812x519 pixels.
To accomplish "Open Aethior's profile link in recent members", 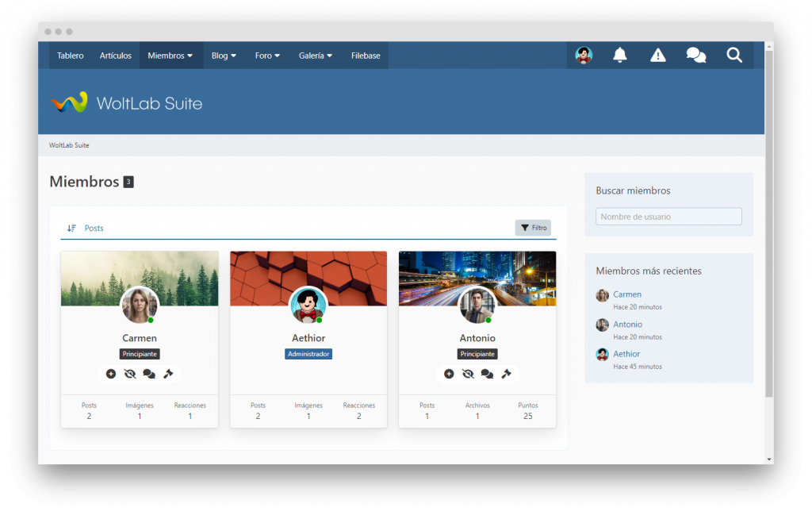I will tap(626, 354).
